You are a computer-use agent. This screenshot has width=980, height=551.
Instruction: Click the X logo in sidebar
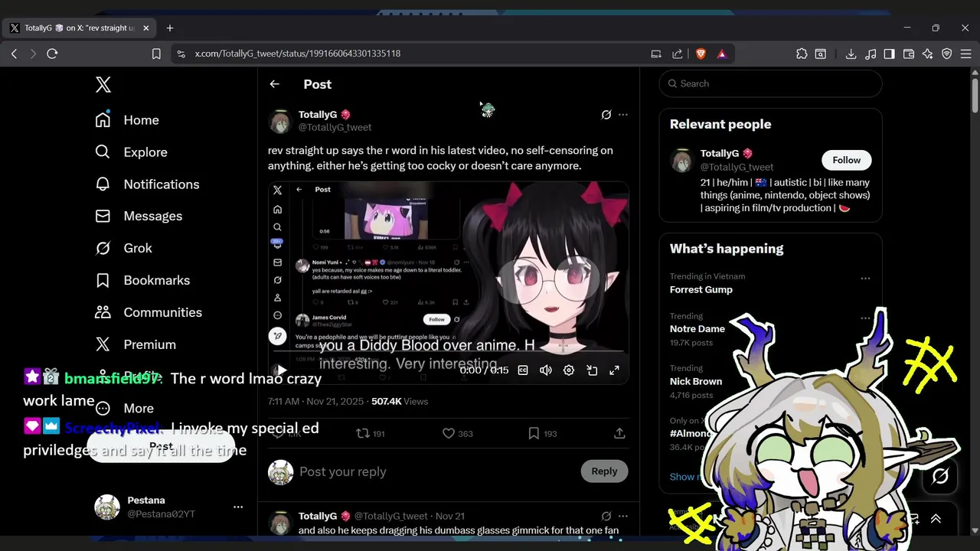click(103, 84)
